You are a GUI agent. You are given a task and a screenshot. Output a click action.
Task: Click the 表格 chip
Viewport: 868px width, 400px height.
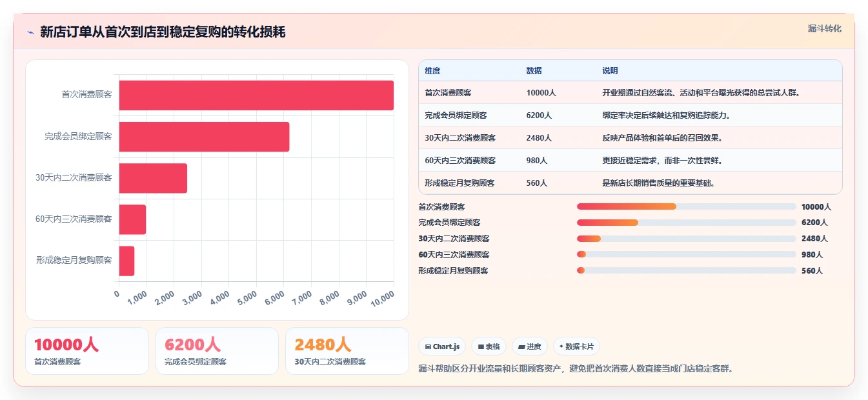click(489, 346)
